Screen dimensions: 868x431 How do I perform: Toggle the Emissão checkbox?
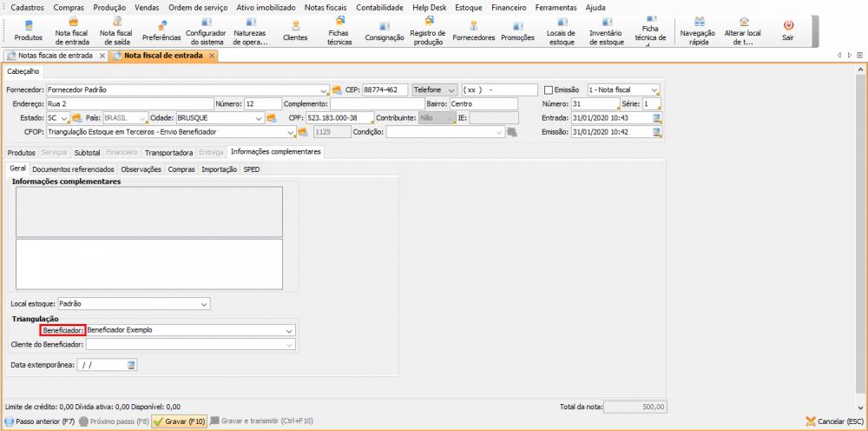(548, 90)
